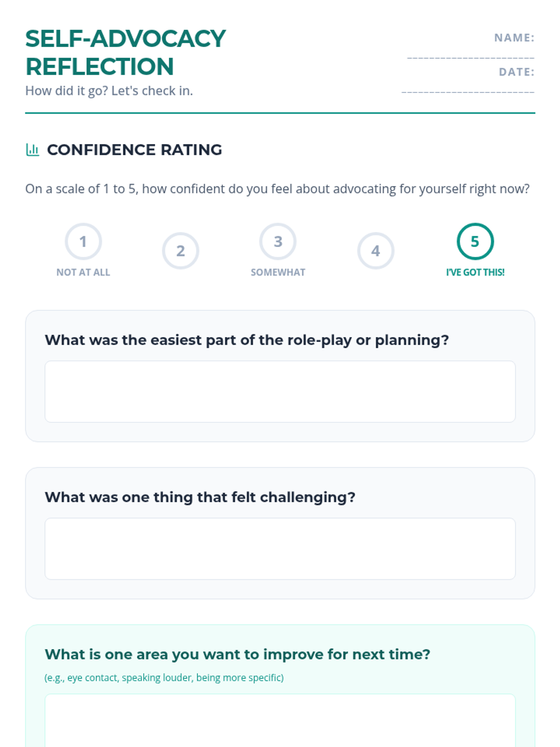This screenshot has height=747, width=560.
Task: Select confidence rating 2
Action: pyautogui.click(x=181, y=251)
